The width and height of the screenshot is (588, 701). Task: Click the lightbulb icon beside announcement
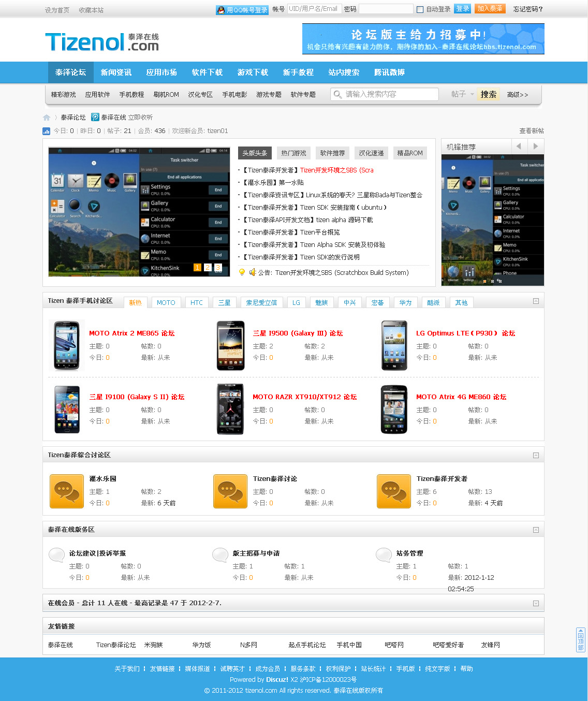click(x=242, y=272)
